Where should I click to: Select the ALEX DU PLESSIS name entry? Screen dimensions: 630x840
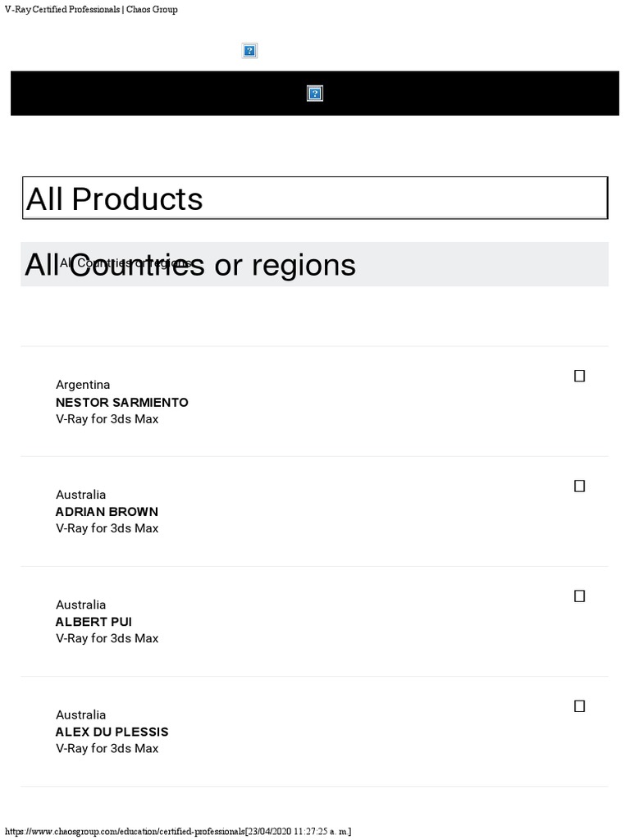point(112,732)
